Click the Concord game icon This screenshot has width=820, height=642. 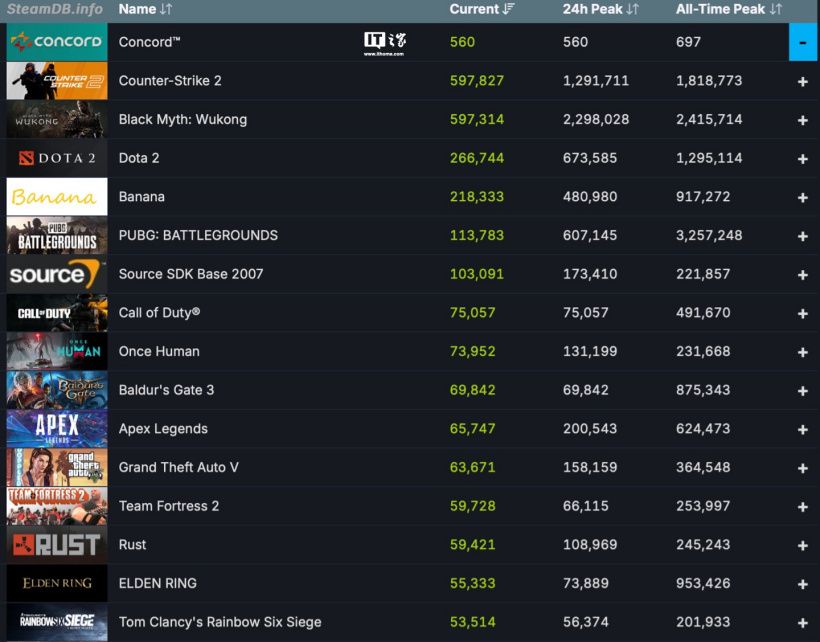(x=56, y=42)
